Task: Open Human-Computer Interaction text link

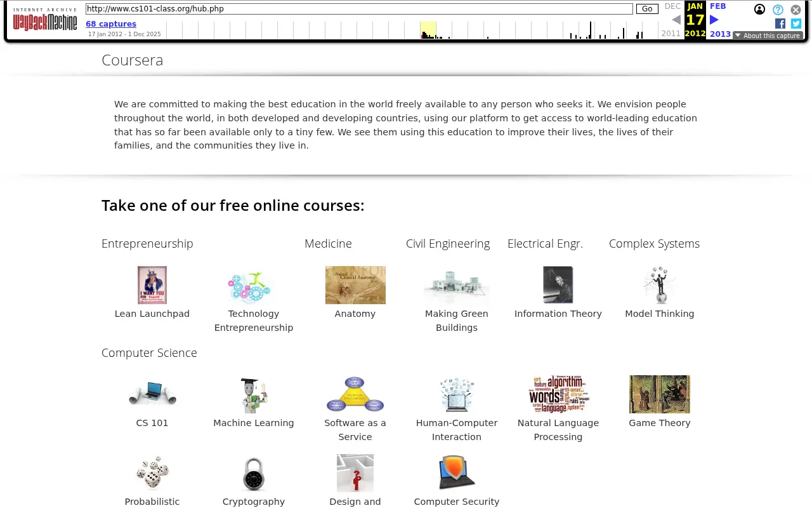Action: [x=457, y=430]
